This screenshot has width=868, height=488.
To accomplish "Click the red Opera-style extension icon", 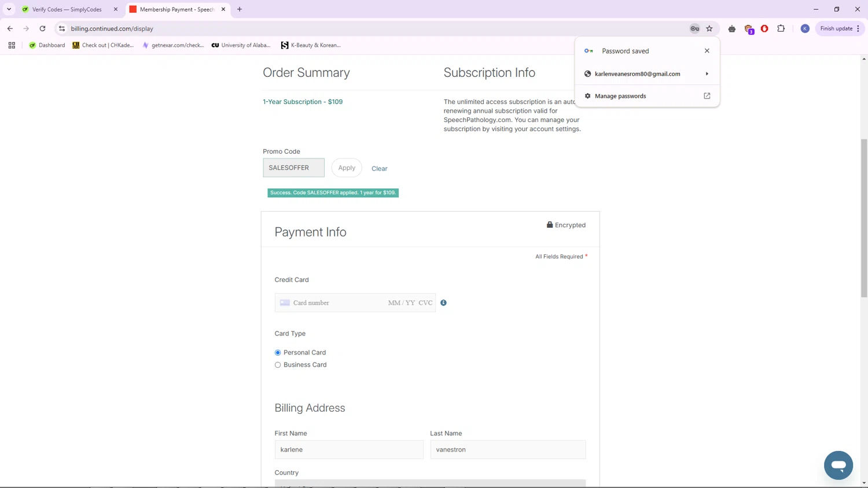I will click(x=764, y=28).
